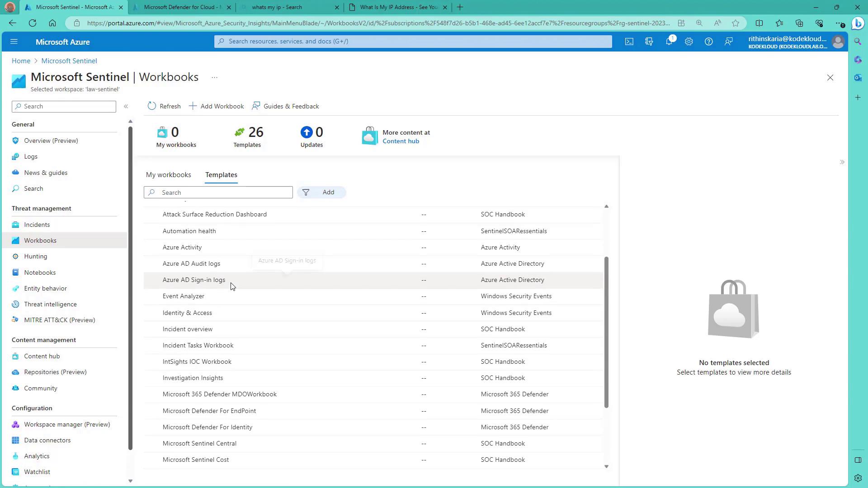This screenshot has height=488, width=868.
Task: Open the feedback icon in header
Action: coord(728,42)
